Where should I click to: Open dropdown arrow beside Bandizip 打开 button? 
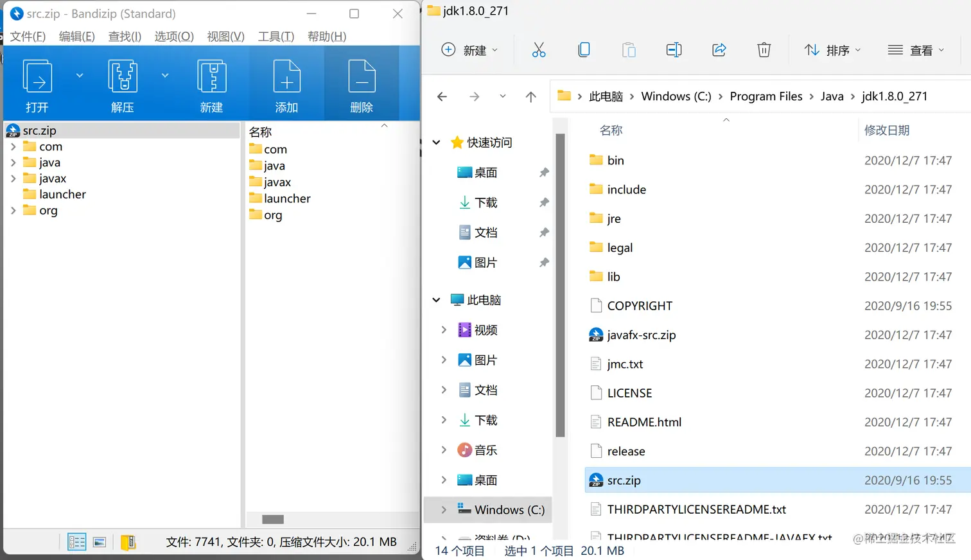tap(80, 75)
